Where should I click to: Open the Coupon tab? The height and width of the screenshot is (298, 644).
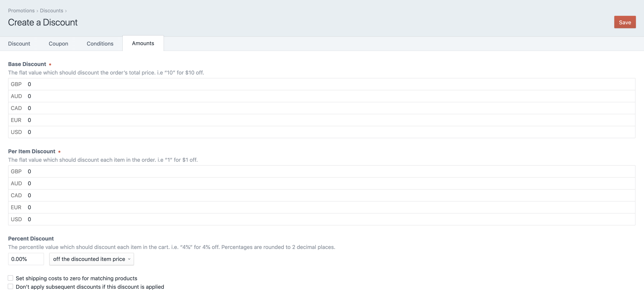58,43
